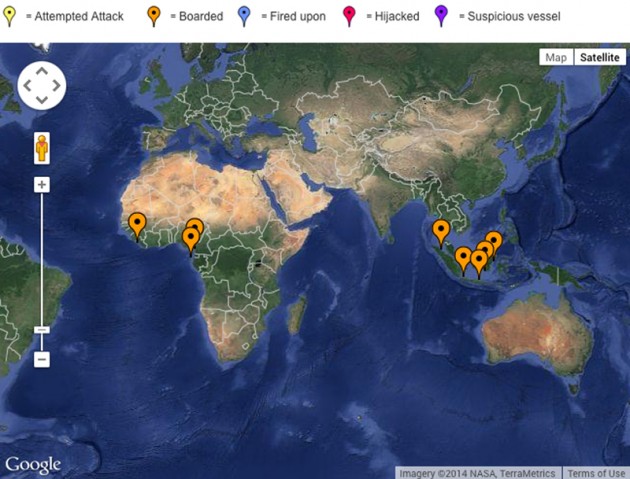Select the Boarded marker west of the Malay Peninsula
This screenshot has height=479, width=630.
[x=441, y=230]
